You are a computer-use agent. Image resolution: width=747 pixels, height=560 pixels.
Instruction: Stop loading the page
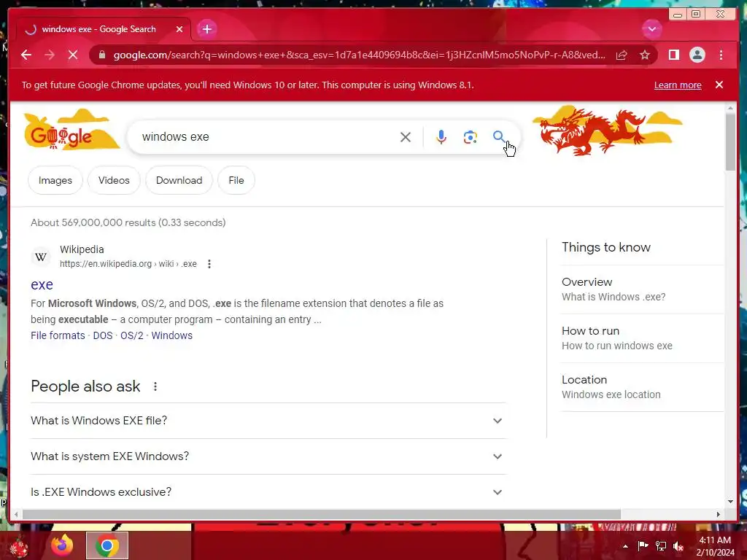point(73,55)
